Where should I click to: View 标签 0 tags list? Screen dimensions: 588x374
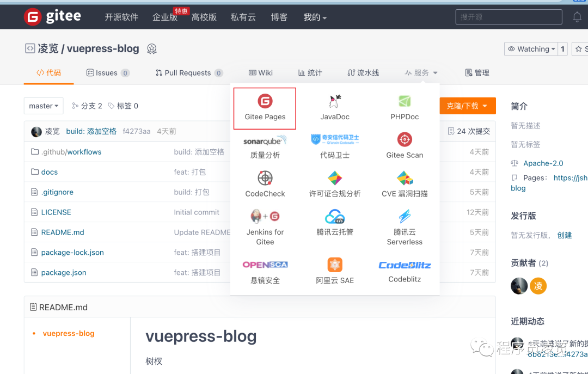[123, 106]
